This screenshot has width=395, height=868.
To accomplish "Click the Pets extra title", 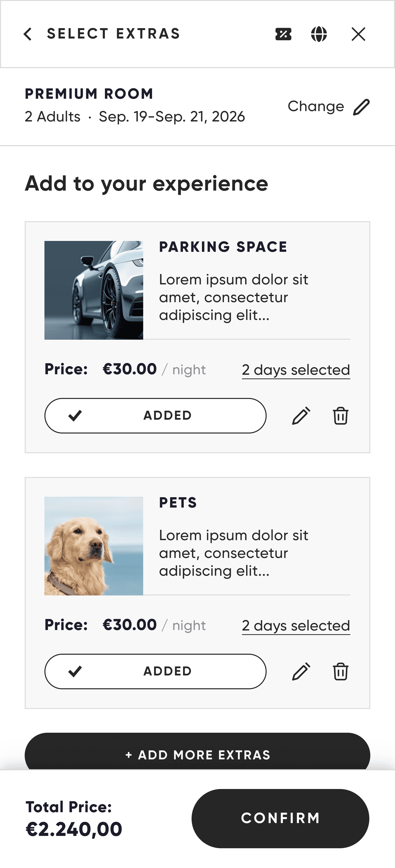I will point(178,503).
